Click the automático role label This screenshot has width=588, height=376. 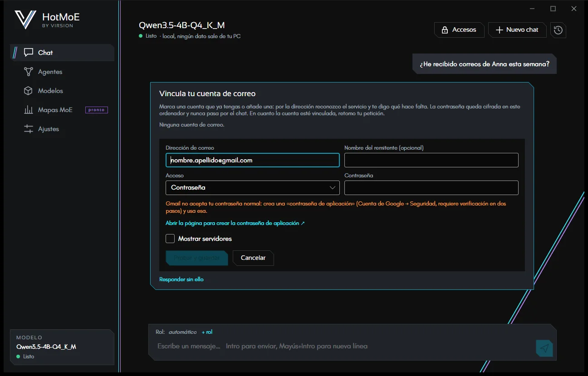(183, 332)
